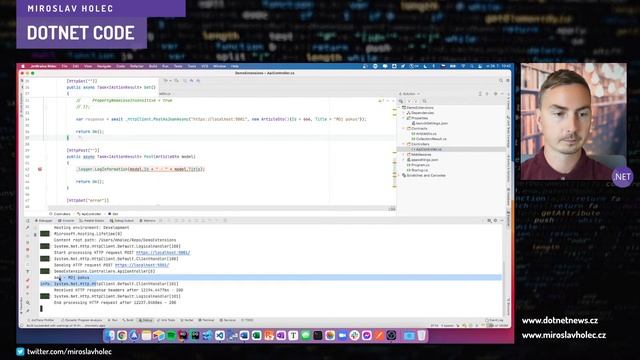Toggle breakpoint on line 42
640x360 pixels.
pos(40,169)
